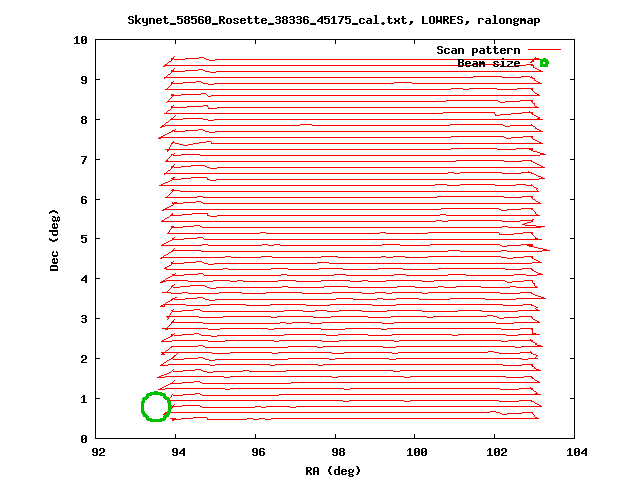Screen dimensions: 640x480
Task: Click the 'Scan pattern' legend label
Action: (x=478, y=50)
